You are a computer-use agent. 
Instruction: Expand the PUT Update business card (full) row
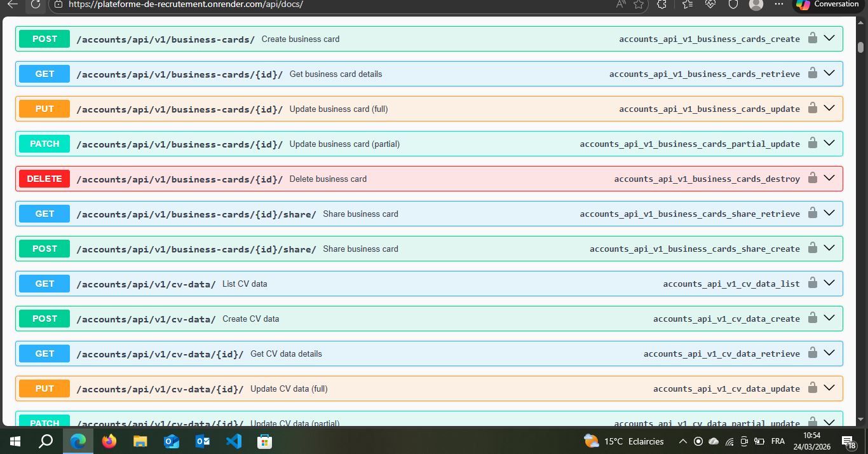click(x=829, y=108)
